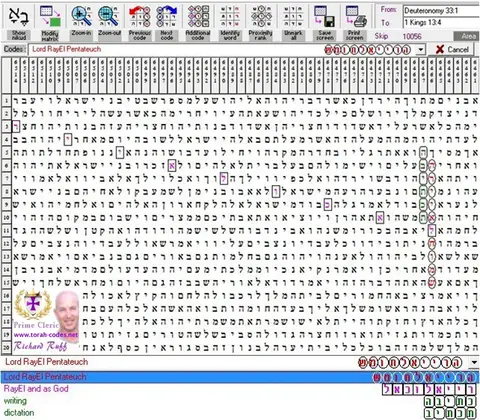Screen dimensions: 480x420
Task: Click the 'Lord RayEl Pentateuch' label below matrix
Action: click(x=46, y=362)
